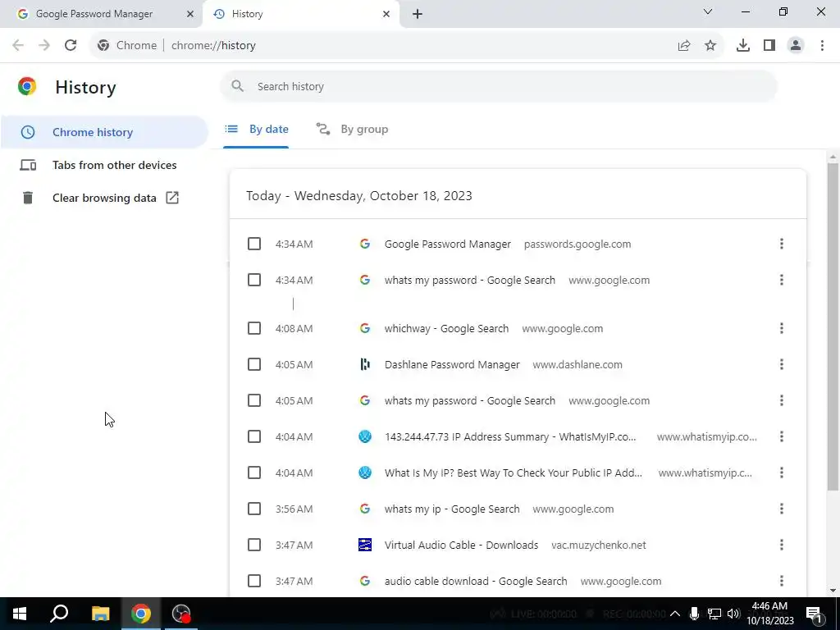Open Chrome three-dot main menu
The height and width of the screenshot is (630, 840).
tap(822, 46)
